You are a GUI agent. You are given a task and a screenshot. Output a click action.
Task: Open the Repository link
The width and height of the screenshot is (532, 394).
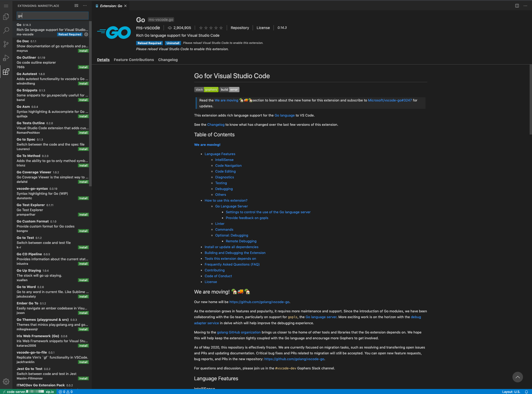(240, 28)
